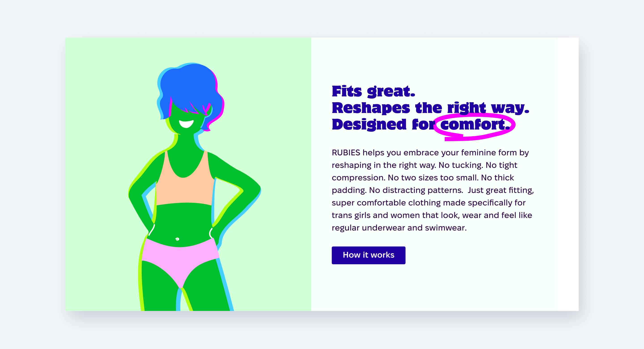
Task: Click the figure's belly button
Action: (x=177, y=239)
